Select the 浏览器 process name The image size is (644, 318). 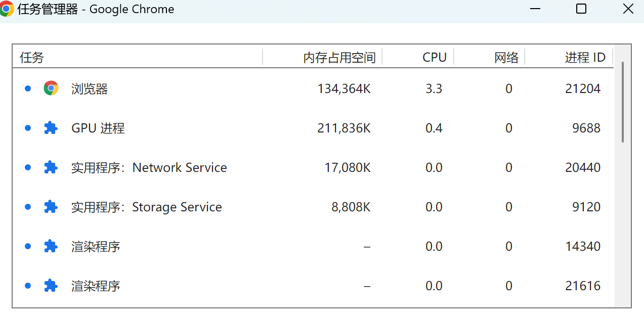pyautogui.click(x=90, y=89)
